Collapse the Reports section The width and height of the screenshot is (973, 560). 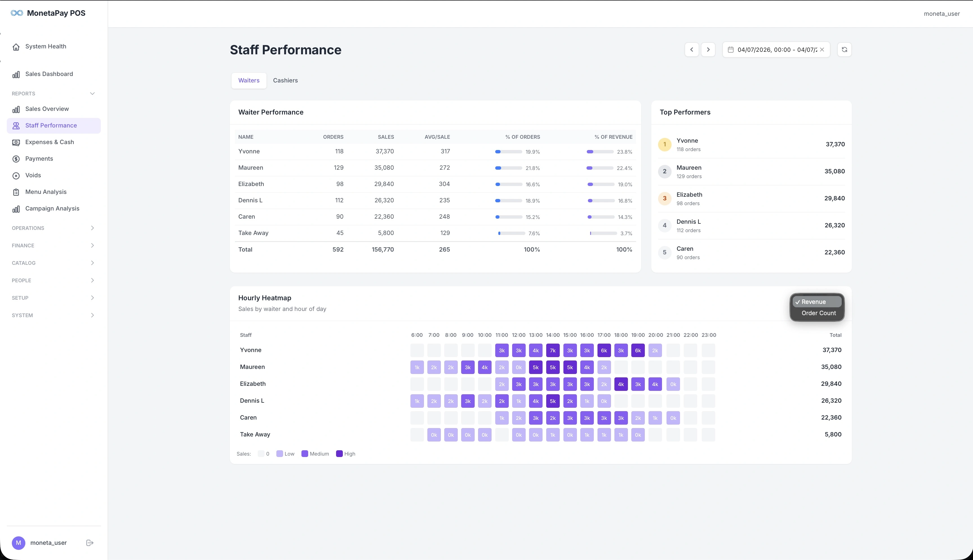click(92, 93)
